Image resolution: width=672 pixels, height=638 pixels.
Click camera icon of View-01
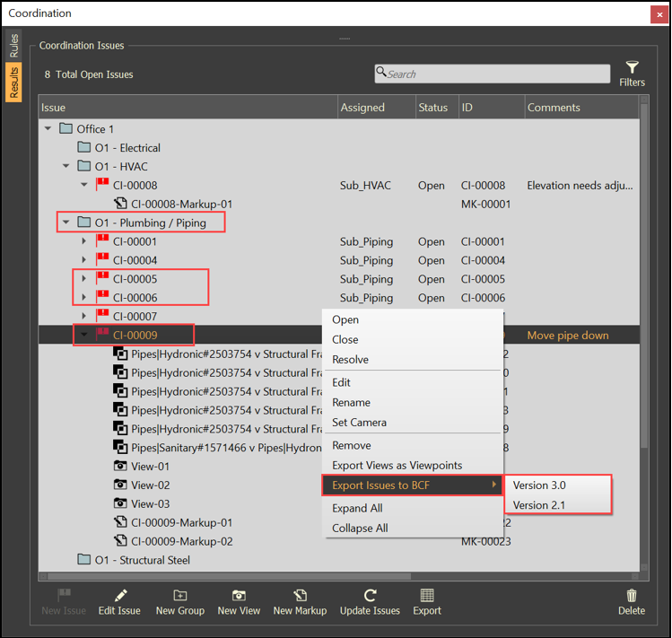pos(120,466)
